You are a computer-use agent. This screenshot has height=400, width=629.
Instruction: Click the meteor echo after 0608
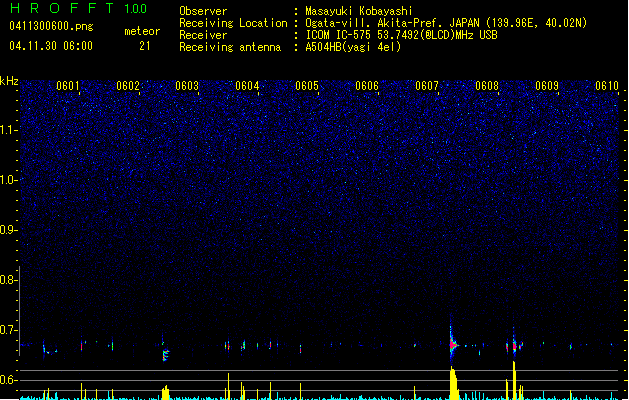pyautogui.click(x=514, y=345)
